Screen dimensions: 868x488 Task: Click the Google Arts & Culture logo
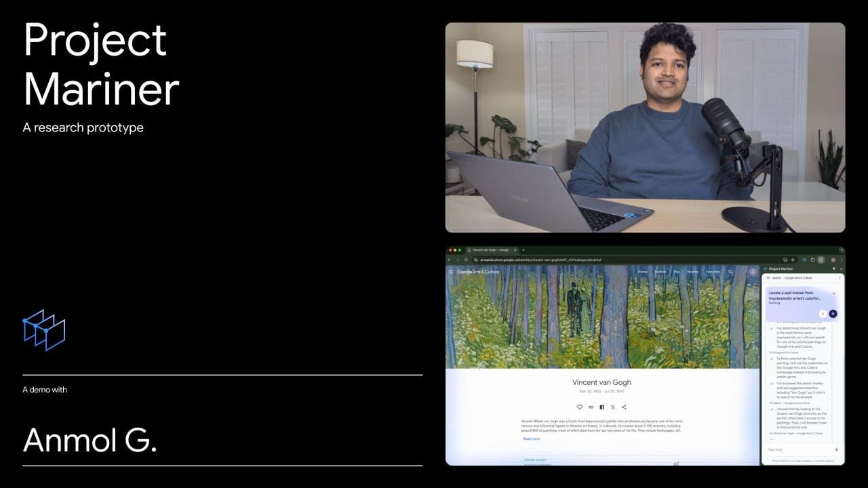[478, 272]
